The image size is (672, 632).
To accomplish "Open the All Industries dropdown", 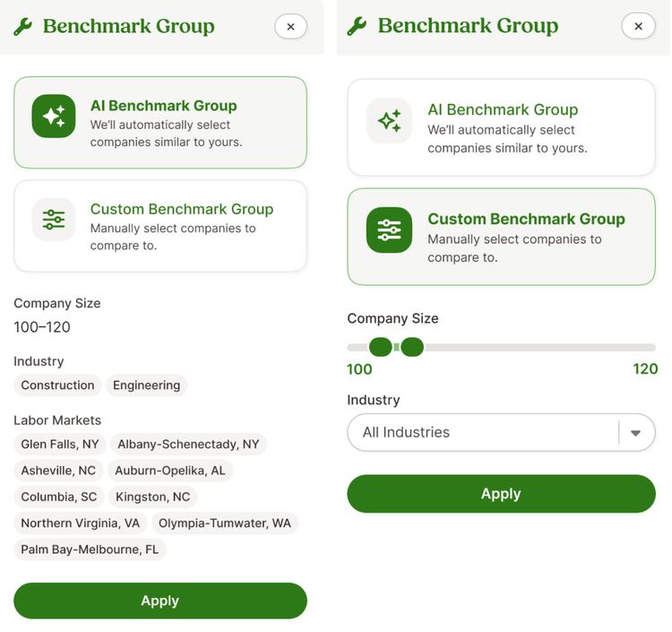I will click(501, 432).
